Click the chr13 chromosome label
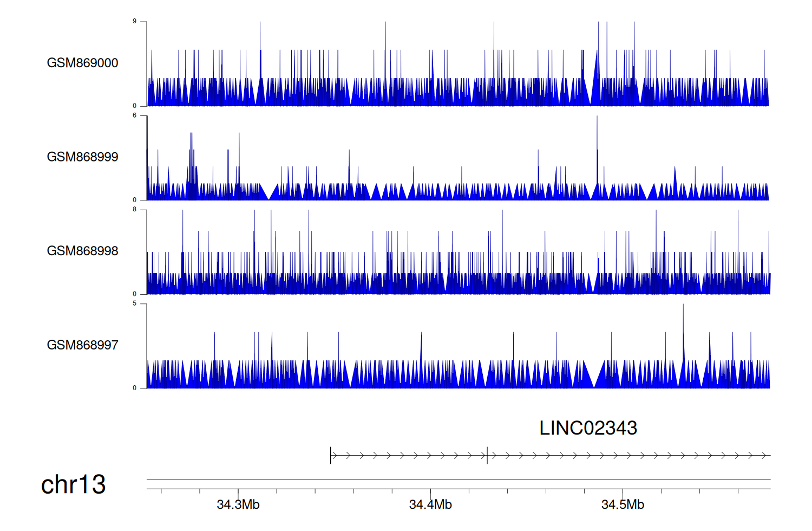The width and height of the screenshot is (812, 531). pos(73,484)
